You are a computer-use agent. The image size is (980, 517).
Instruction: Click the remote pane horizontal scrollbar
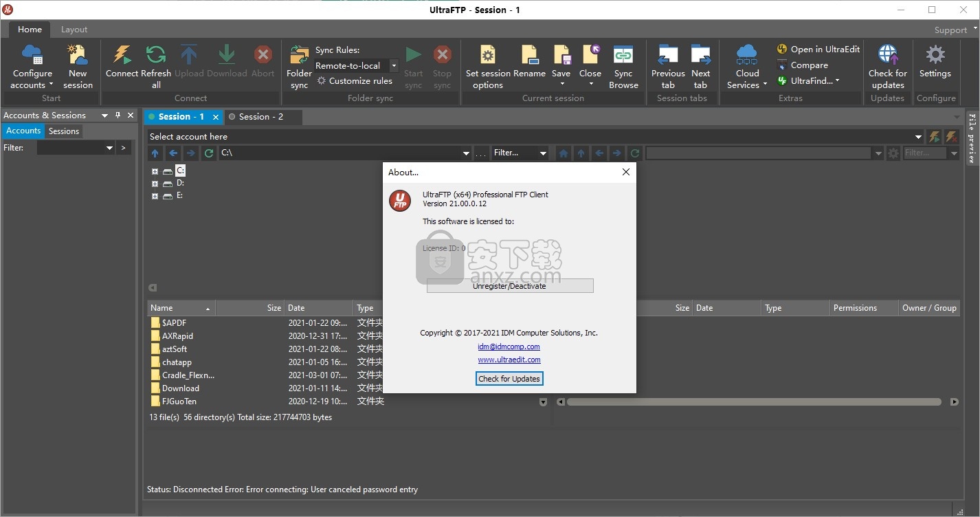[754, 402]
